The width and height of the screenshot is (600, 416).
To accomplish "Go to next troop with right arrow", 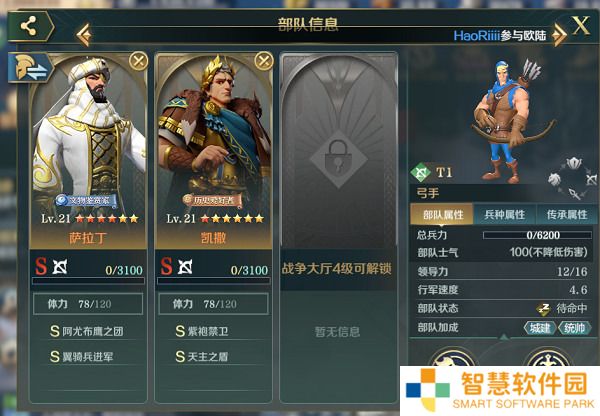I will (559, 35).
